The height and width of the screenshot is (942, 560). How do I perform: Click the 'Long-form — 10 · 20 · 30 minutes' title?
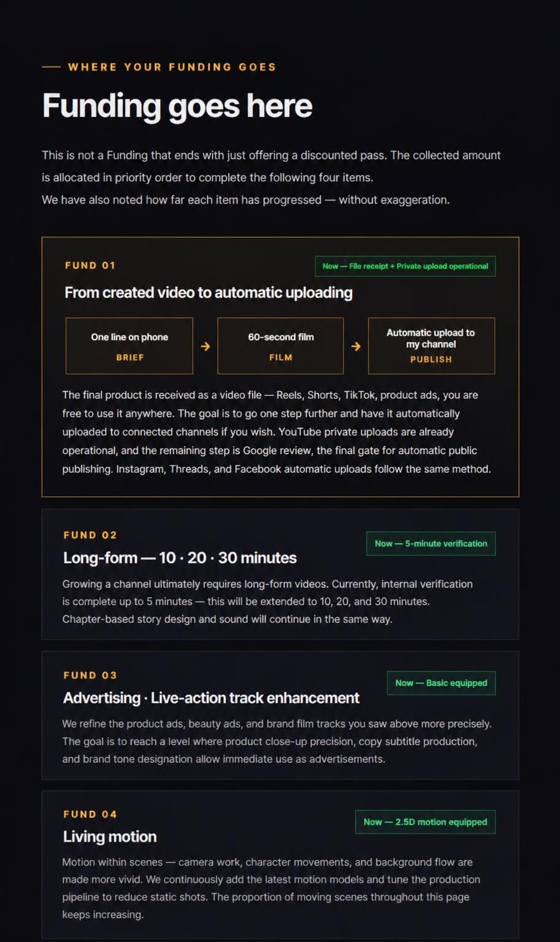click(180, 558)
